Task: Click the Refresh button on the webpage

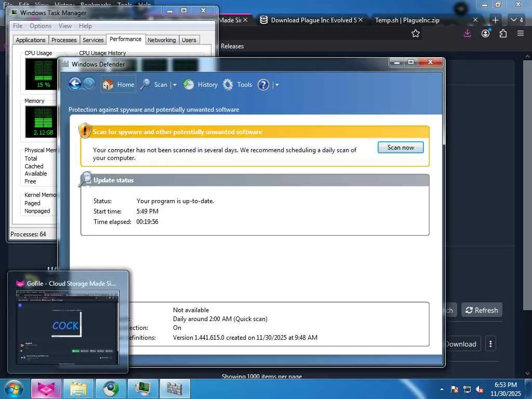Action: click(482, 310)
